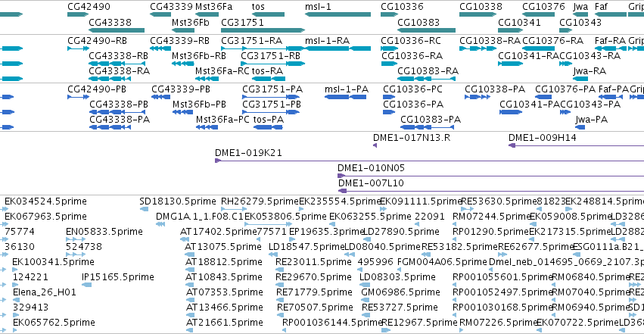Screen dimensions: 644x334
Task: Click the 'CG43339-PB' protein label
Action: pos(181,89)
